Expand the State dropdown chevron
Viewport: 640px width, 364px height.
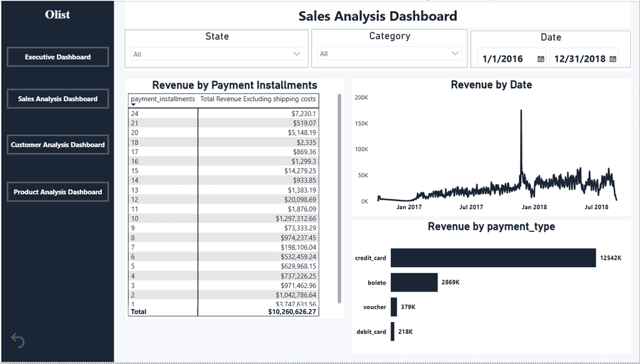point(297,54)
